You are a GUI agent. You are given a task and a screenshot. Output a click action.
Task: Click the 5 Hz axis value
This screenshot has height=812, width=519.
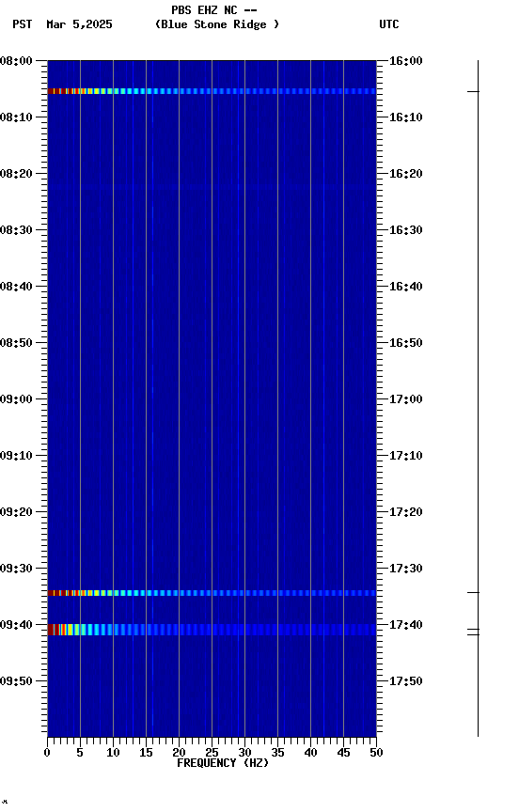[x=80, y=753]
